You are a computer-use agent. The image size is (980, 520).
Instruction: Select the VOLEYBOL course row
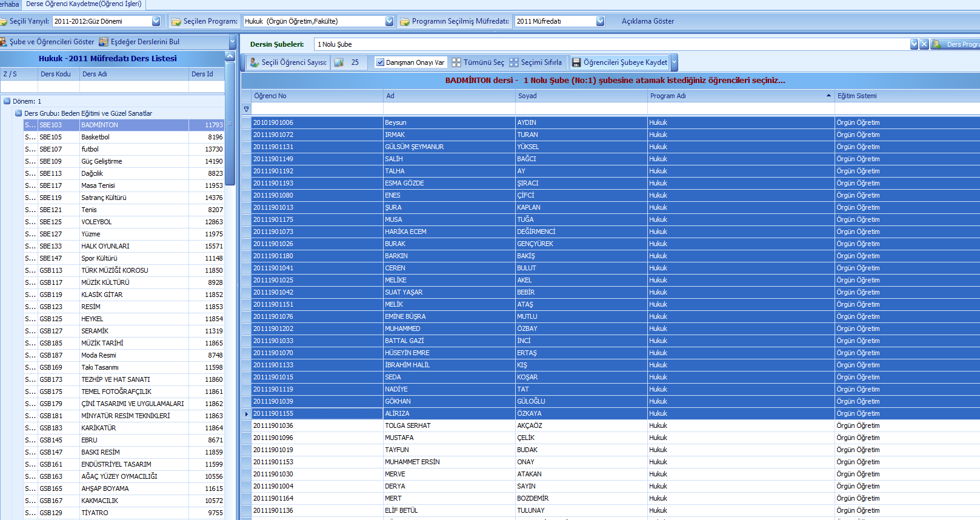coord(124,222)
